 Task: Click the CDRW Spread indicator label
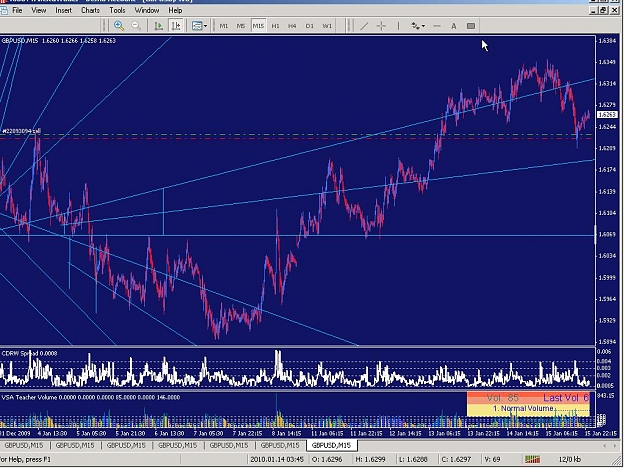click(29, 353)
